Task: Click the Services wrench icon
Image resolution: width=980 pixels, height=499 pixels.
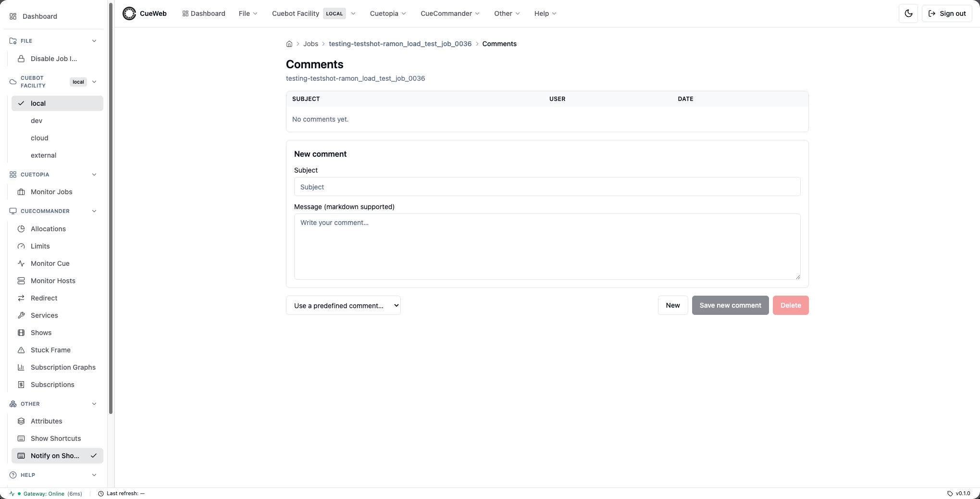Action: tap(21, 315)
